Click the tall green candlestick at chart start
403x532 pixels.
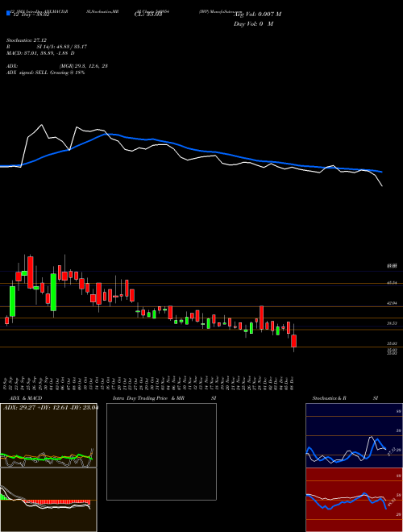[13, 301]
